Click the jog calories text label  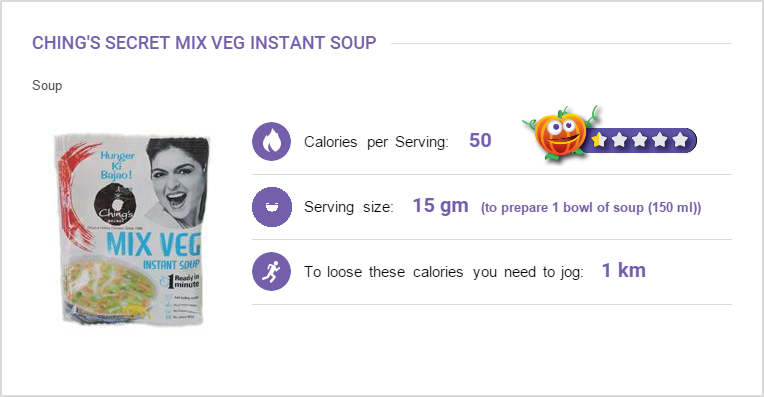pyautogui.click(x=443, y=272)
